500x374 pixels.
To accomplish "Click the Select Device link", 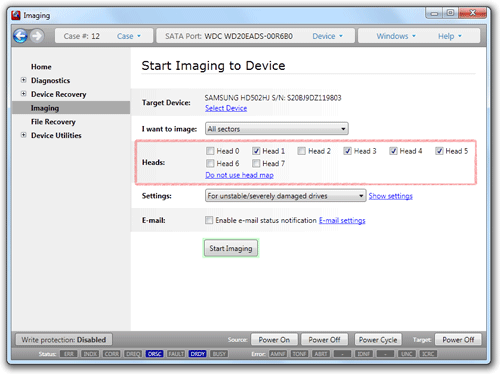I will click(x=226, y=108).
